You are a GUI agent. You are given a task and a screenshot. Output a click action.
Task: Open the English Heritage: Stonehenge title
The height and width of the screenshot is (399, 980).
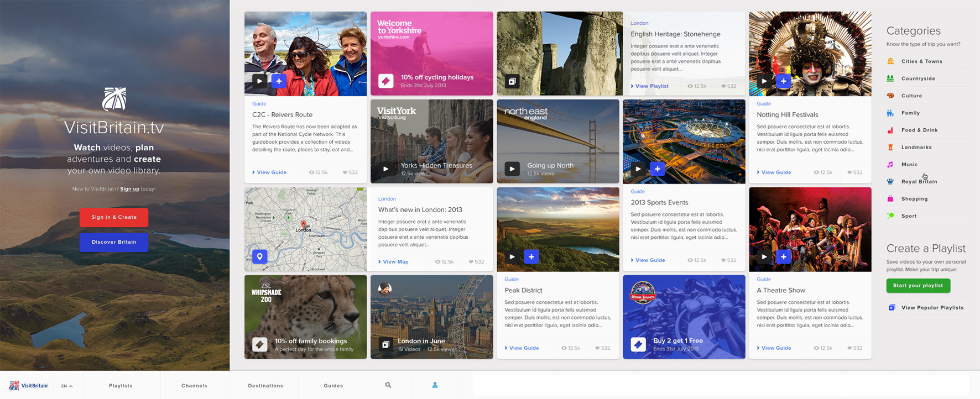pyautogui.click(x=675, y=34)
